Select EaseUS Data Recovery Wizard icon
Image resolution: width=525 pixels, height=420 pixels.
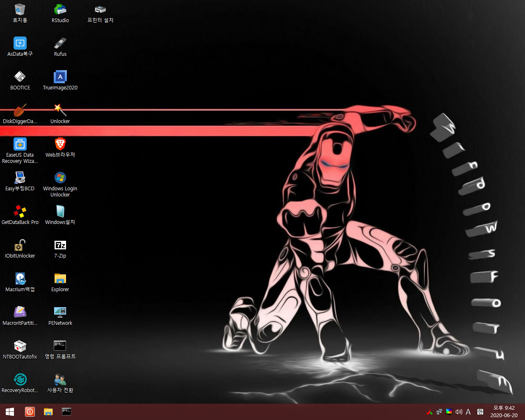point(20,151)
